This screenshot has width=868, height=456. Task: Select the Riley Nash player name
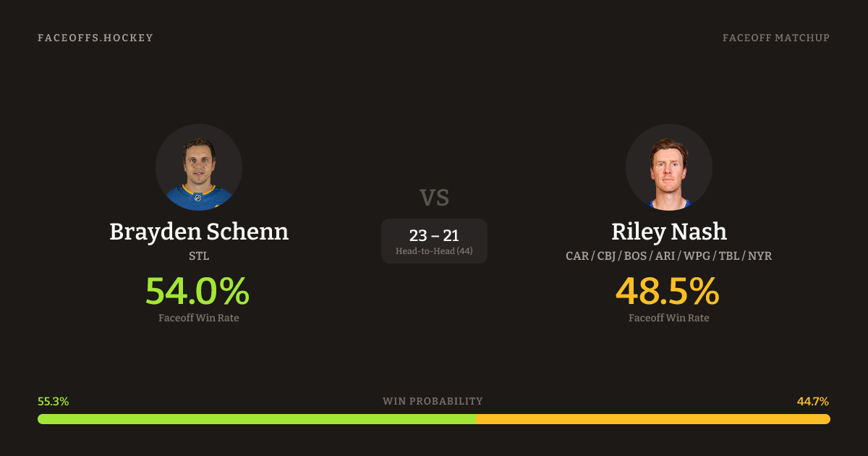pos(669,232)
